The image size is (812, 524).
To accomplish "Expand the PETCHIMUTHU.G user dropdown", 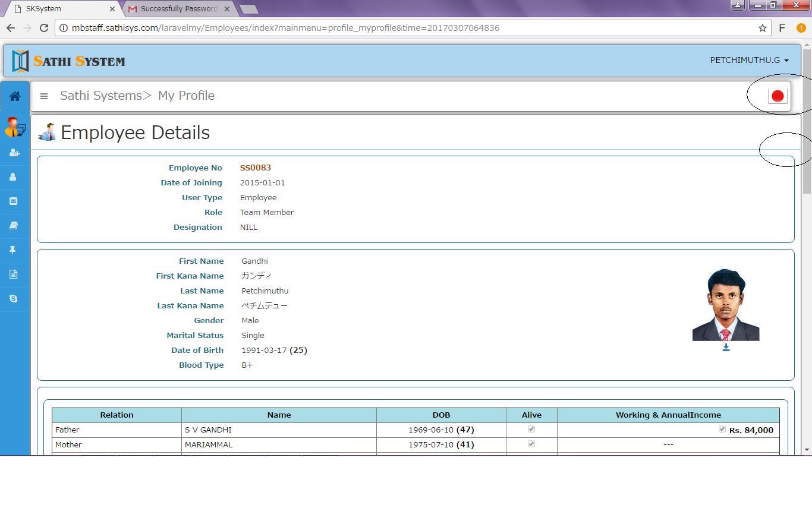I will click(749, 60).
